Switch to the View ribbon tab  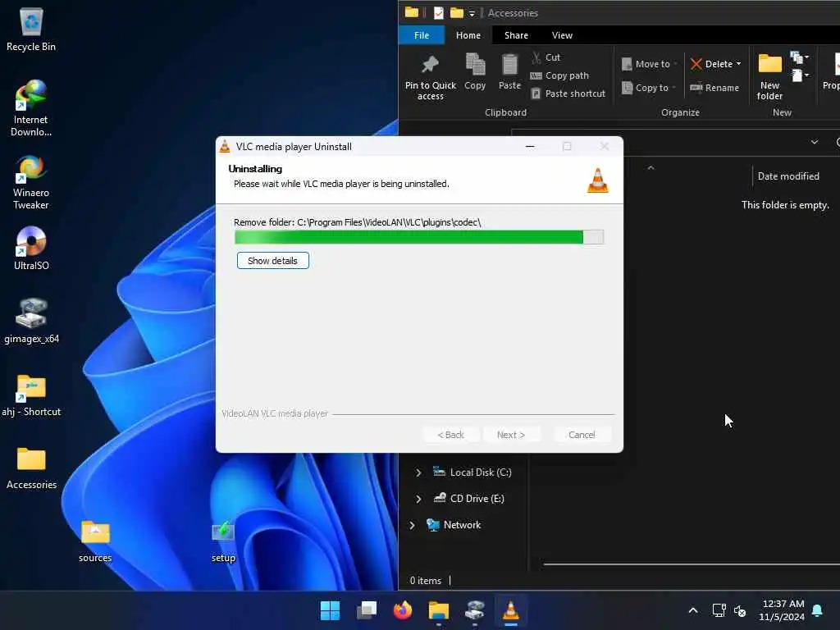coord(562,35)
